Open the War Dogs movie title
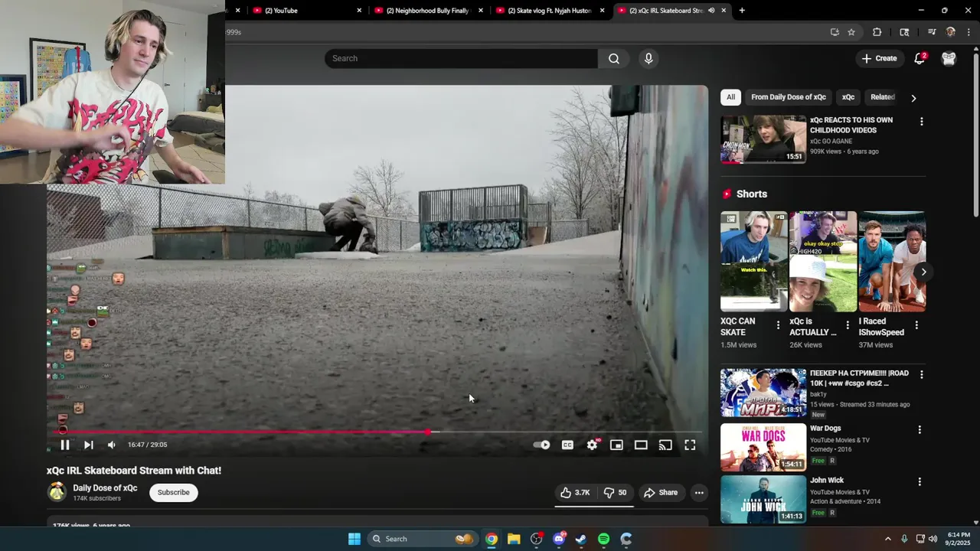Image resolution: width=980 pixels, height=551 pixels. (x=825, y=429)
